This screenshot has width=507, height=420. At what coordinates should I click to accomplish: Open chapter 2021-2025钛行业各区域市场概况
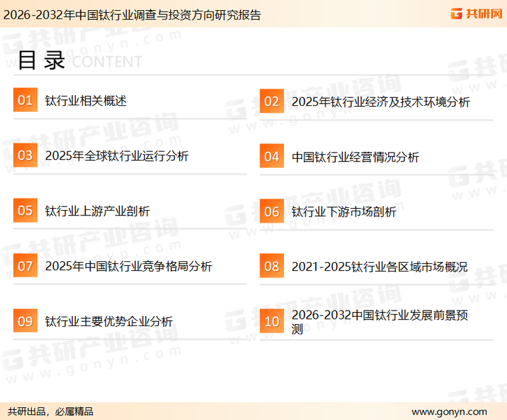(380, 267)
